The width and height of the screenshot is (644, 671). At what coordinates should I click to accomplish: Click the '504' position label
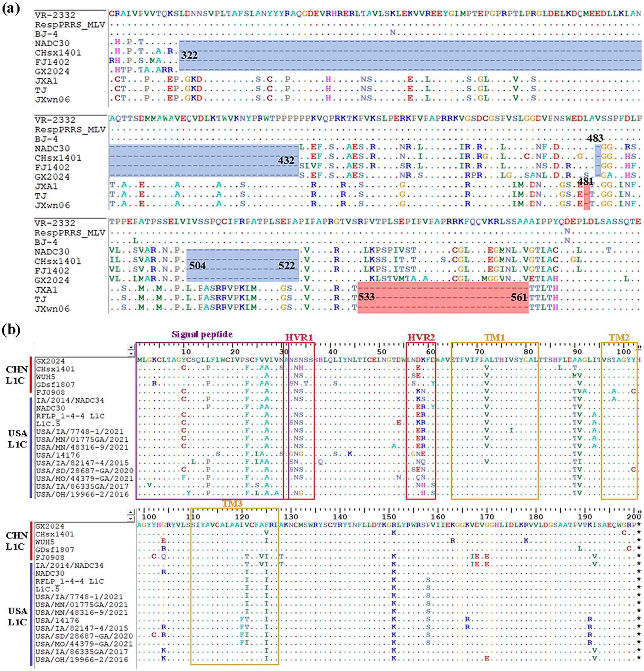(197, 265)
